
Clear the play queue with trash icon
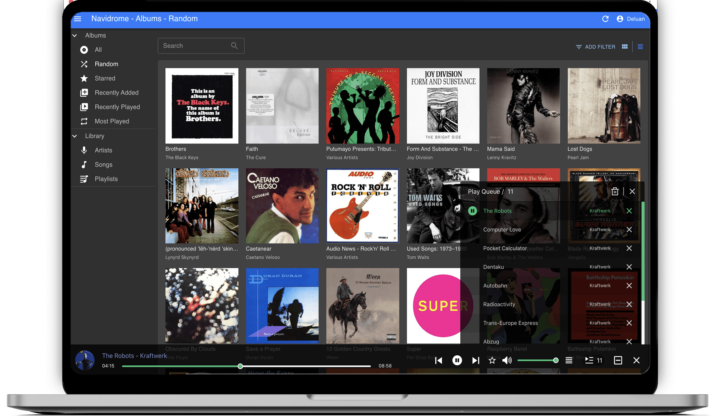pos(615,192)
